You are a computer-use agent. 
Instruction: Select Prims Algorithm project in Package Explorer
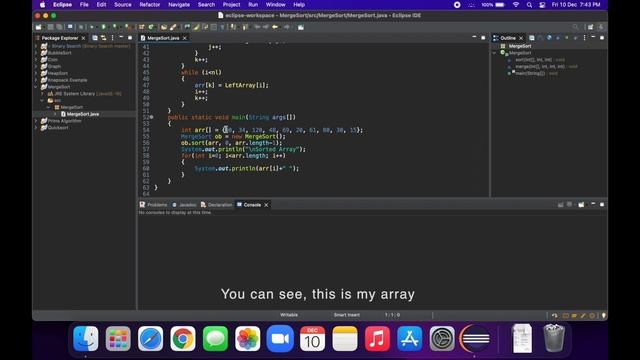click(x=64, y=121)
